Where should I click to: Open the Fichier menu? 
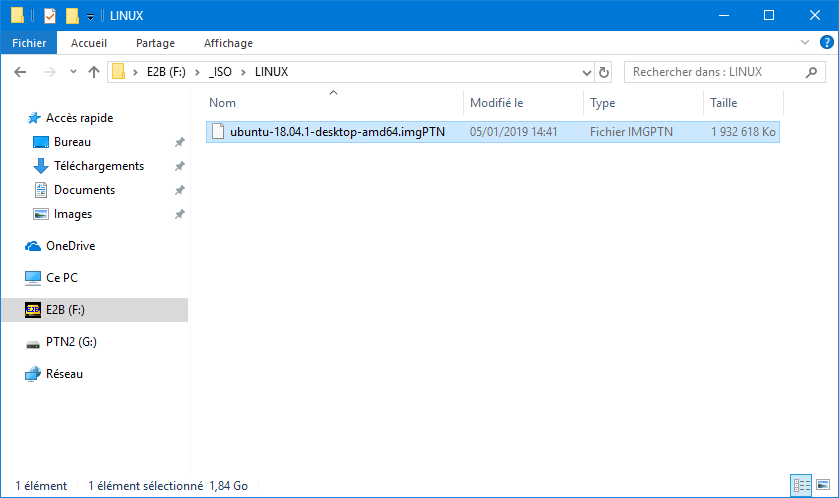tap(29, 43)
